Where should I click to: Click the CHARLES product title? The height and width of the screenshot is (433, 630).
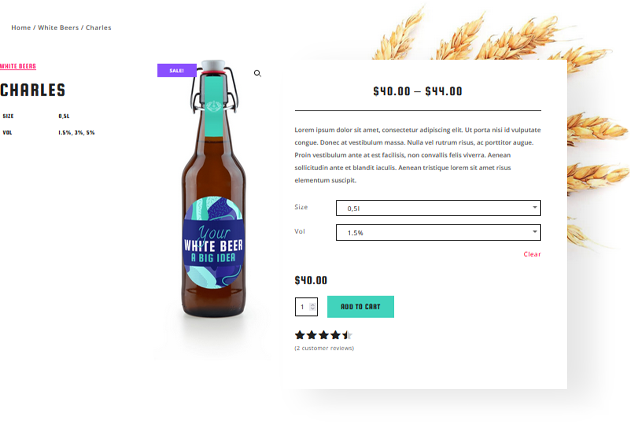pyautogui.click(x=33, y=90)
